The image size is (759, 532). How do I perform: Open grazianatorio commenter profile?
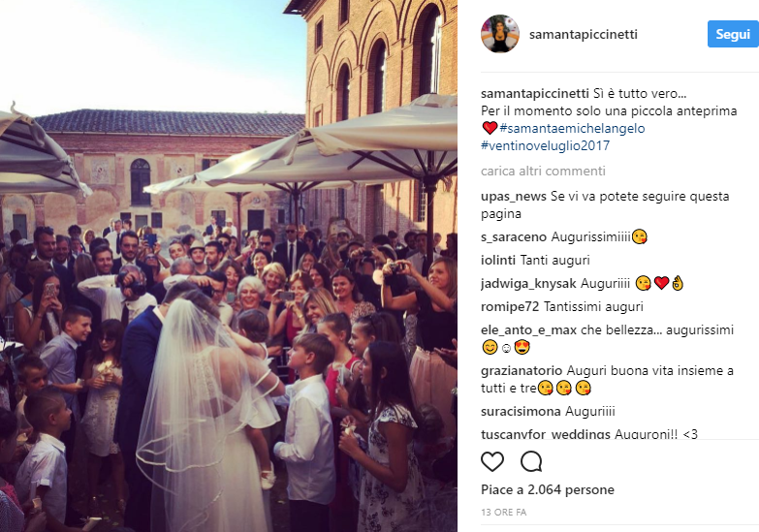[522, 371]
